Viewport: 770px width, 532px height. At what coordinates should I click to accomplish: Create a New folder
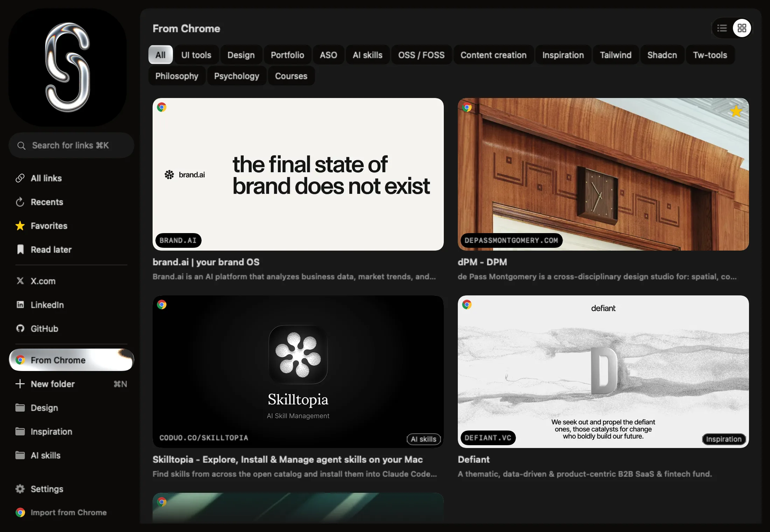(x=71, y=384)
